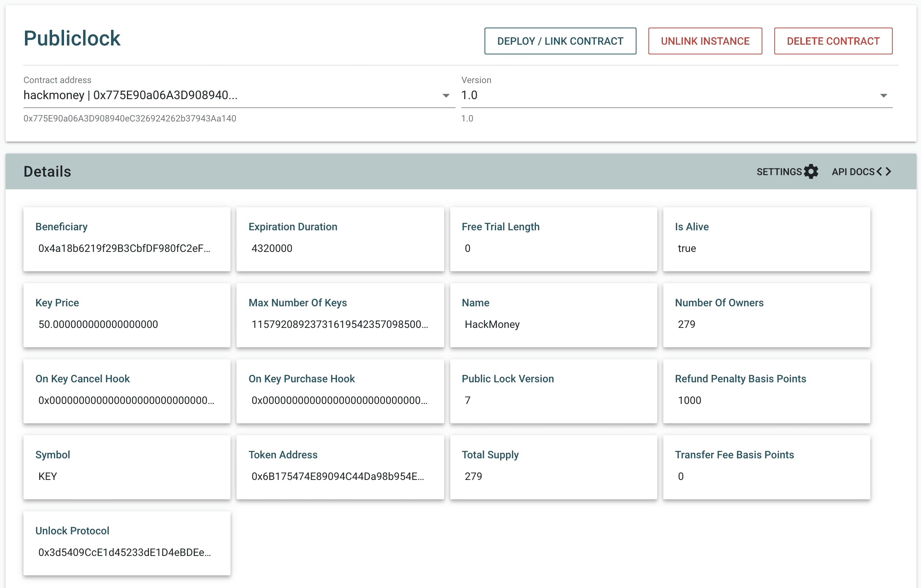Open API Docs code brackets icon
Image resolution: width=921 pixels, height=588 pixels.
tap(883, 171)
